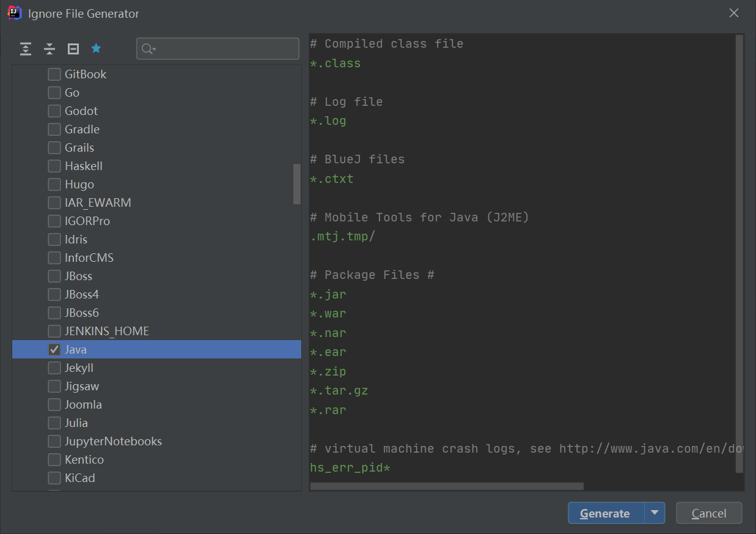This screenshot has width=756, height=534.
Task: Enable the JENKINS_HOME template checkbox
Action: [x=54, y=331]
